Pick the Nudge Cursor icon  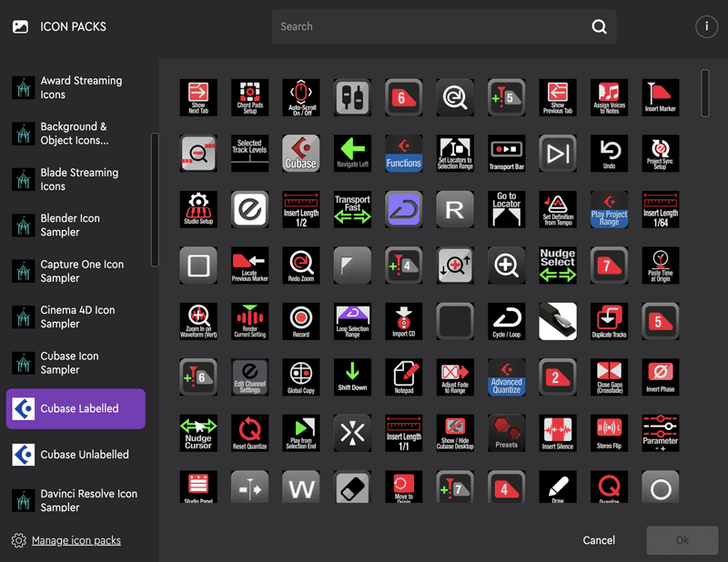click(x=198, y=433)
